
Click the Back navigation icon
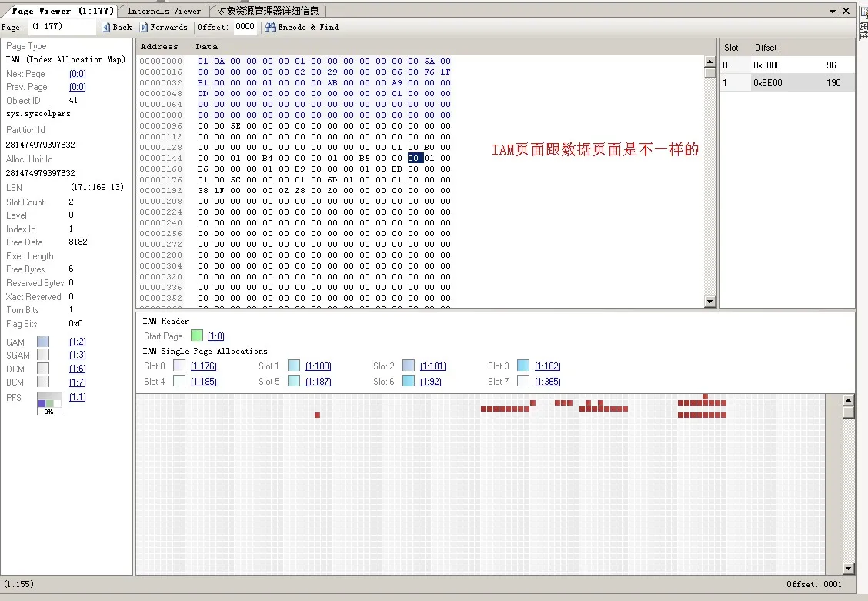(106, 27)
